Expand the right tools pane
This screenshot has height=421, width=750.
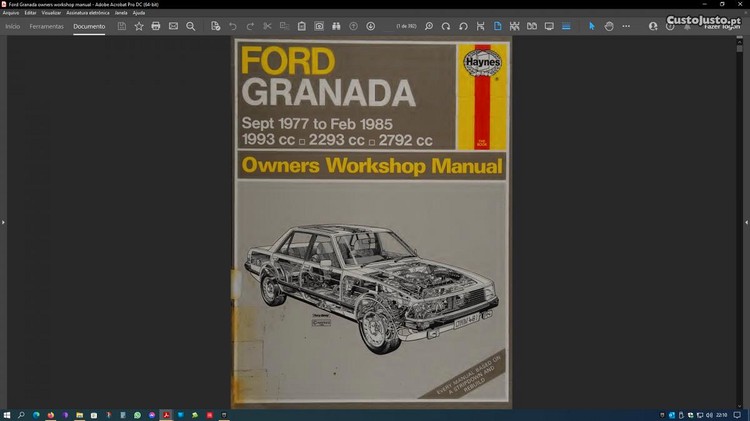[x=746, y=222]
